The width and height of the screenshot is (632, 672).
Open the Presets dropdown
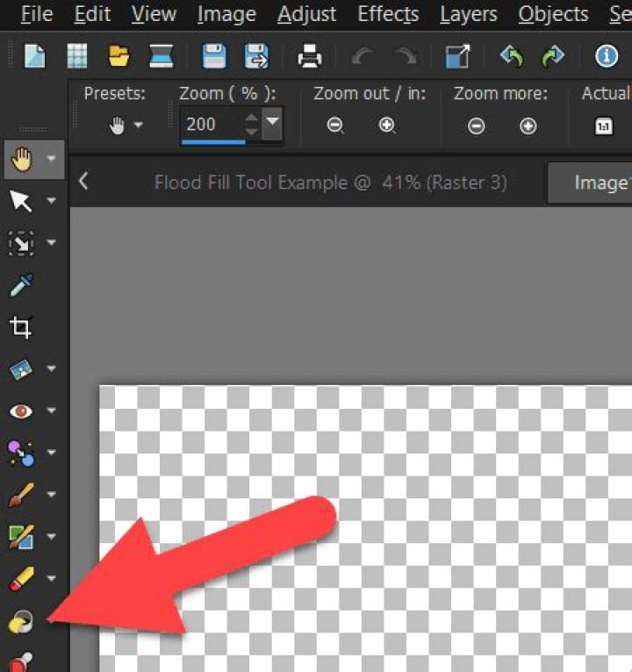point(126,125)
